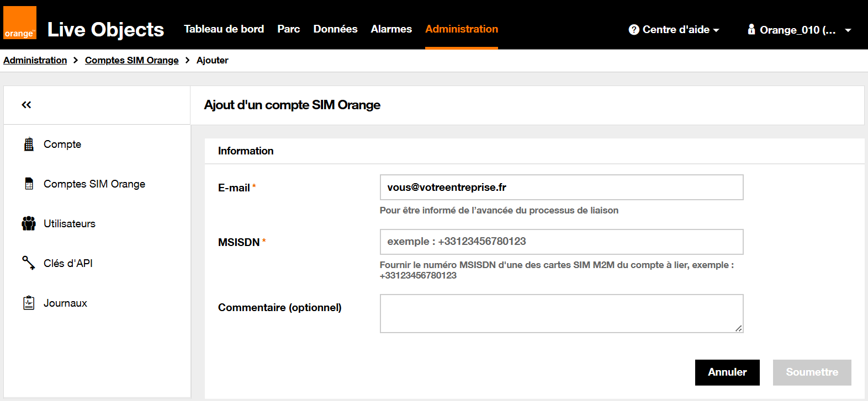Click the Utilisateurs group icon
Viewport: 868px width, 401px height.
click(x=29, y=223)
